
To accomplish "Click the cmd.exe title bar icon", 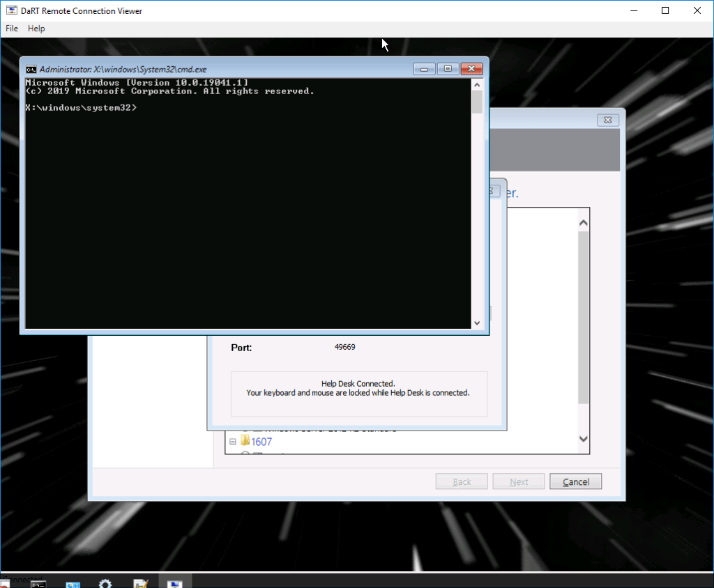I will click(31, 69).
